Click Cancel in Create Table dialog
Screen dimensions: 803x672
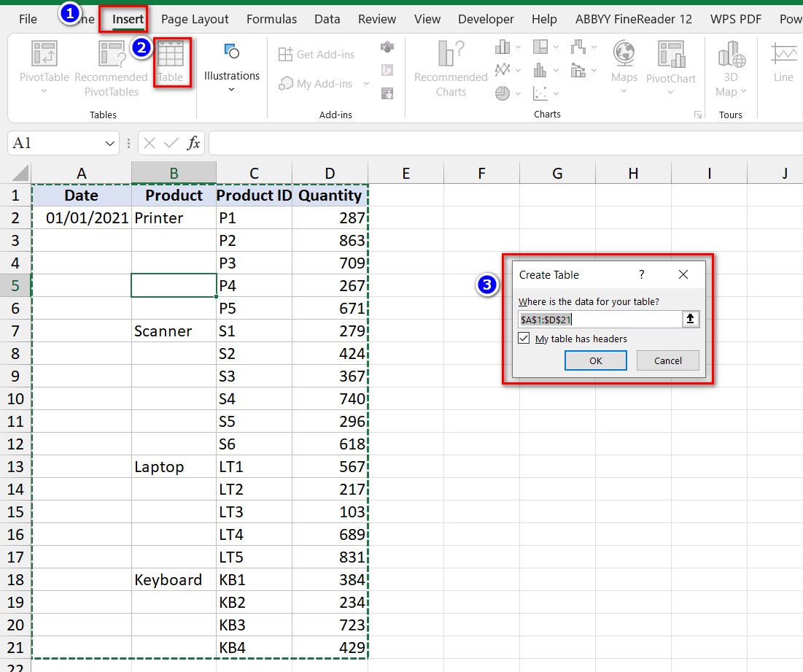667,360
